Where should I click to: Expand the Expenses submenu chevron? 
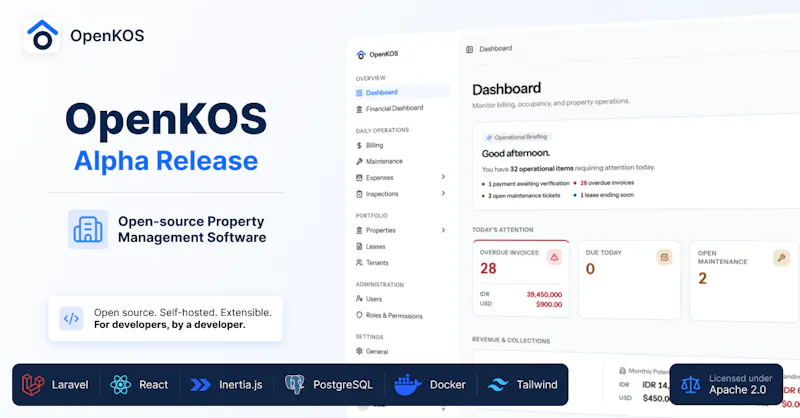[443, 177]
